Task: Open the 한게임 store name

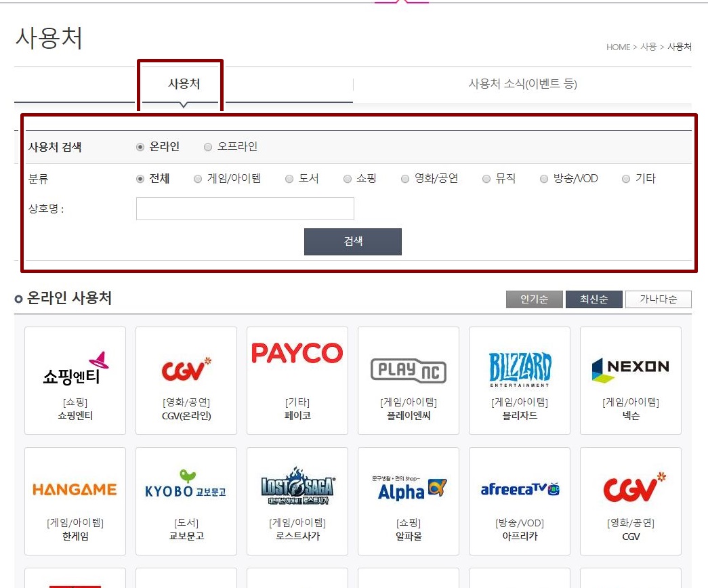Action: [75, 536]
